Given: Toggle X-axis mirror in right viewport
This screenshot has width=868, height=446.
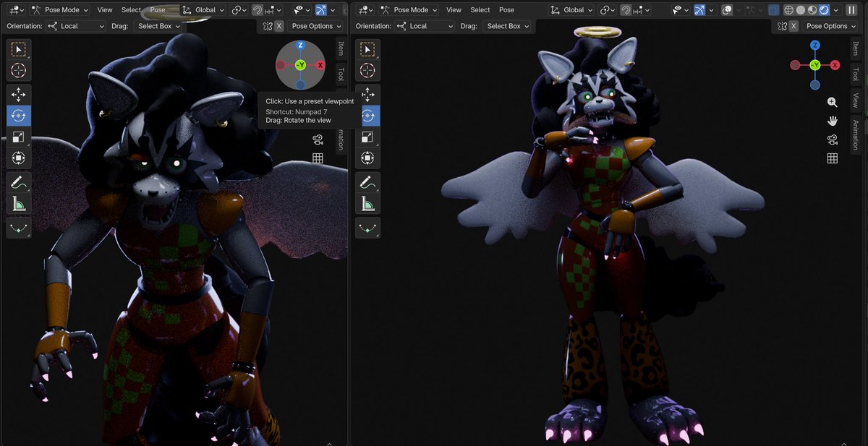Looking at the screenshot, I should (794, 26).
